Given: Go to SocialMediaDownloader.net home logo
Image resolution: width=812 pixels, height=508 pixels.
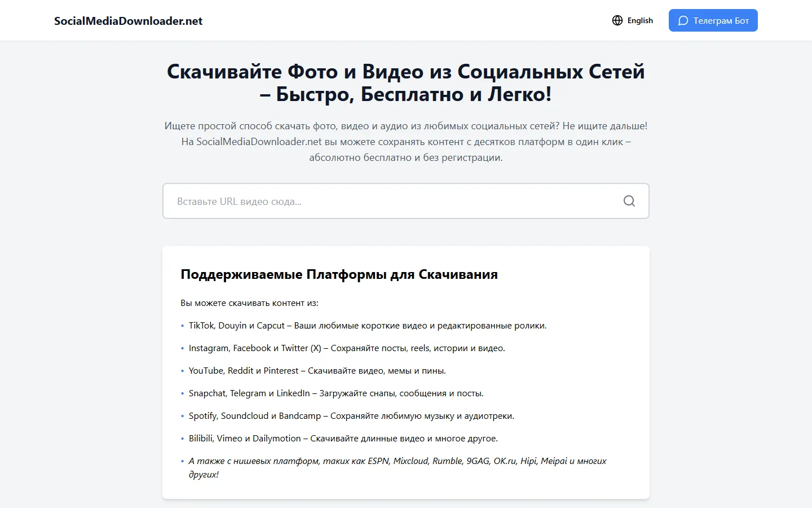Looking at the screenshot, I should click(x=129, y=21).
